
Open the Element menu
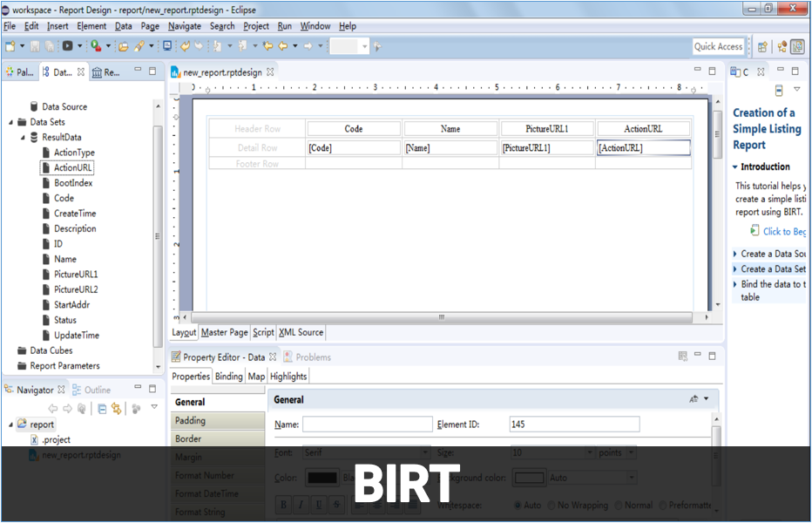(91, 26)
